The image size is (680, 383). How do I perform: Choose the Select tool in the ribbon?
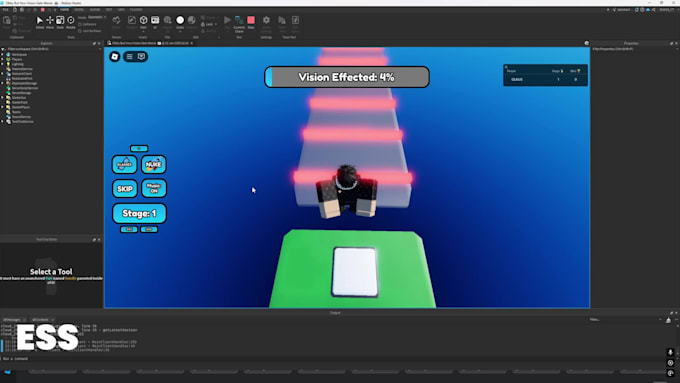click(39, 22)
